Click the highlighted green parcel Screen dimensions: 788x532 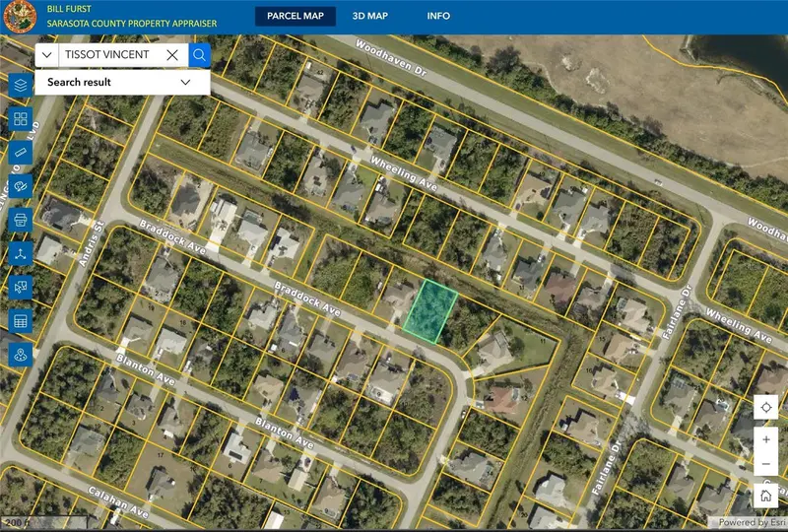(430, 311)
